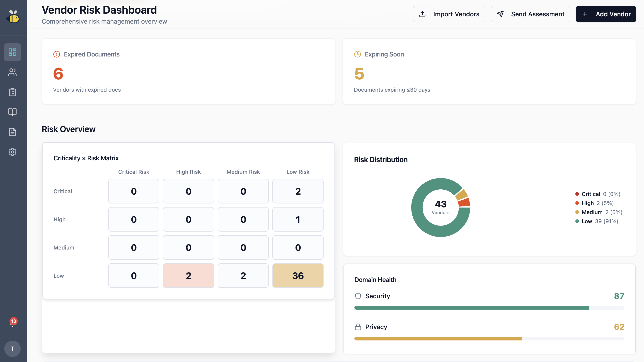Click the Privacy health progress bar
This screenshot has width=644, height=362.
(x=489, y=338)
